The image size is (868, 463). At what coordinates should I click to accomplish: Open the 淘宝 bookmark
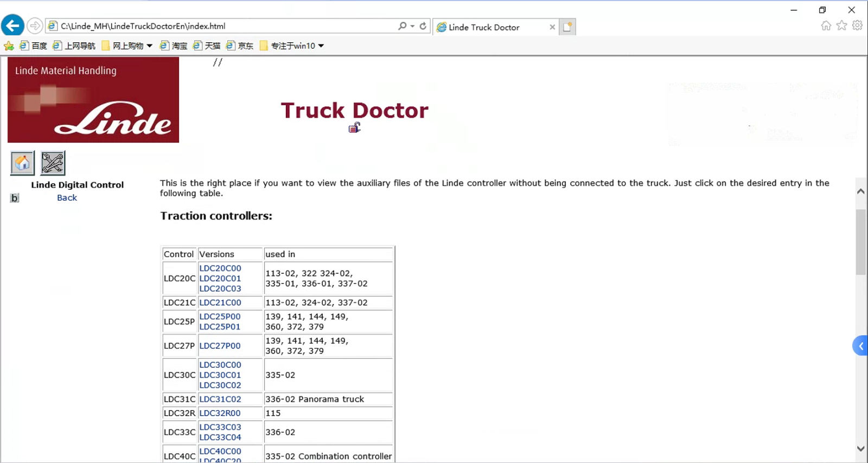pos(174,46)
